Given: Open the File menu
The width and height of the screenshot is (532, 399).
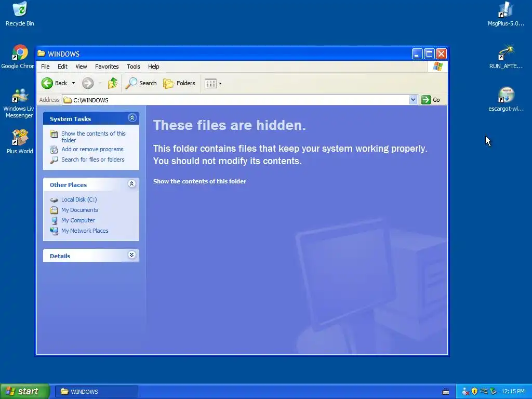Looking at the screenshot, I should pyautogui.click(x=46, y=66).
